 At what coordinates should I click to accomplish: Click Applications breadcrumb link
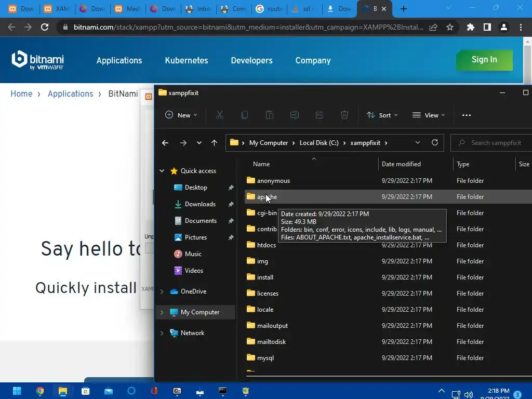(70, 94)
